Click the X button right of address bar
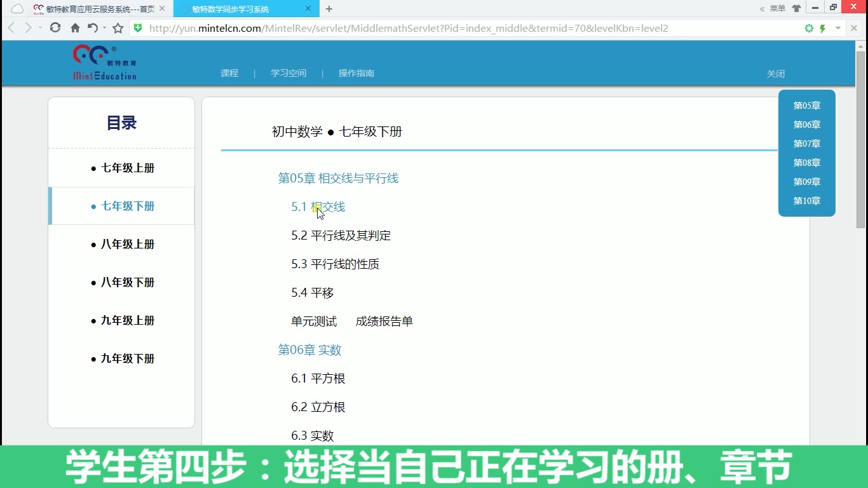Screen dimensions: 868x488 click(x=854, y=29)
